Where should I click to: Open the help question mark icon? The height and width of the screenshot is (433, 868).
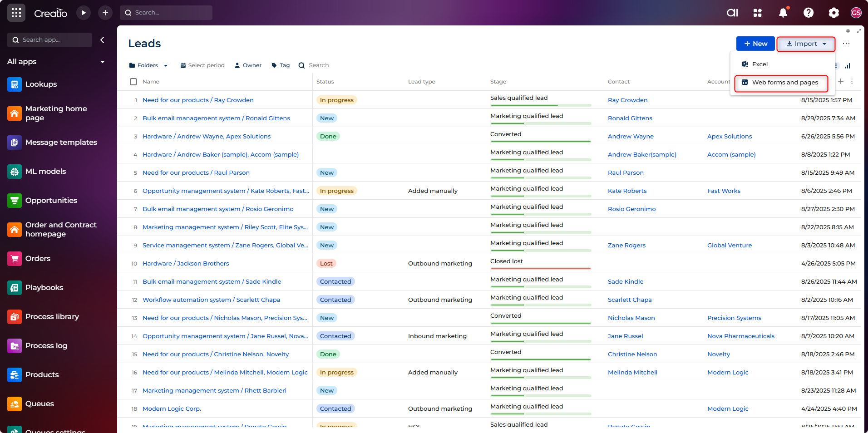pos(808,13)
